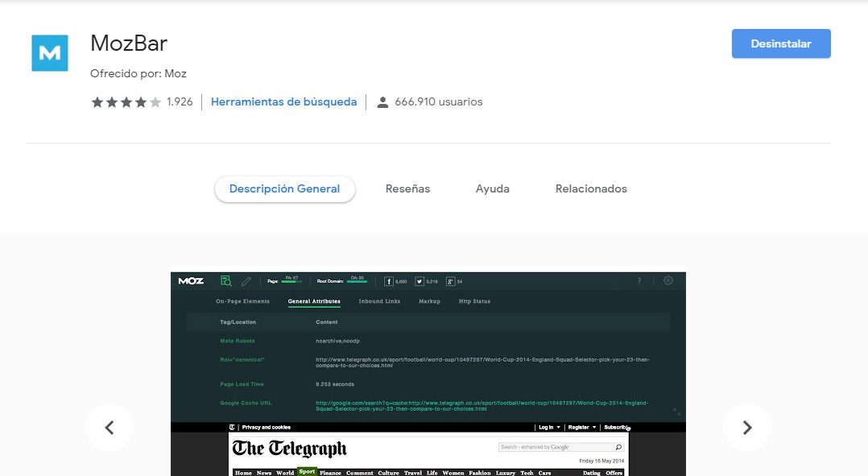
Task: Show next screenshot with right arrow
Action: point(747,428)
